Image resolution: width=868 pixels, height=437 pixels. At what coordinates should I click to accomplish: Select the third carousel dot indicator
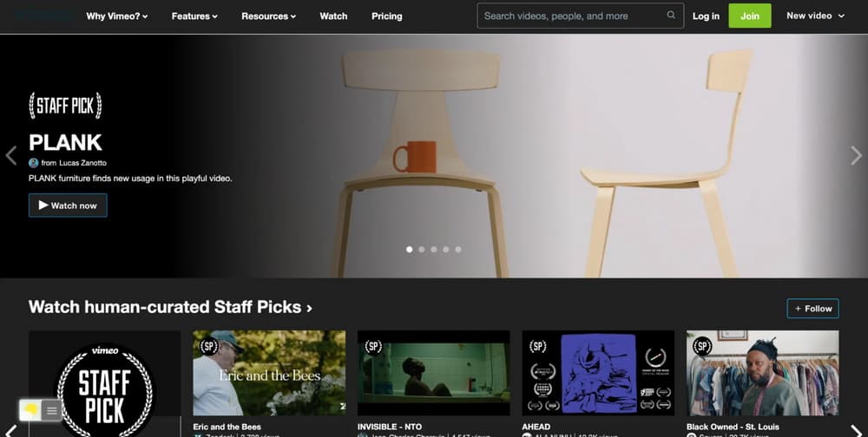[434, 249]
